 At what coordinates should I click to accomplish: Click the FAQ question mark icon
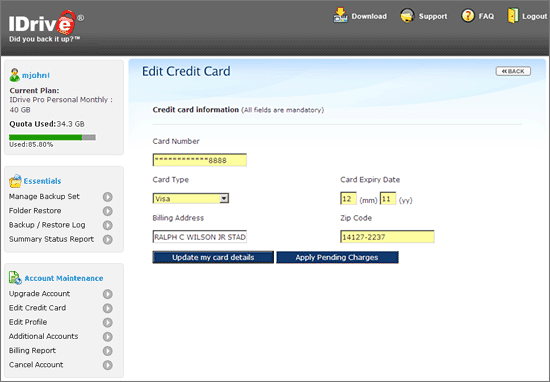tap(468, 16)
